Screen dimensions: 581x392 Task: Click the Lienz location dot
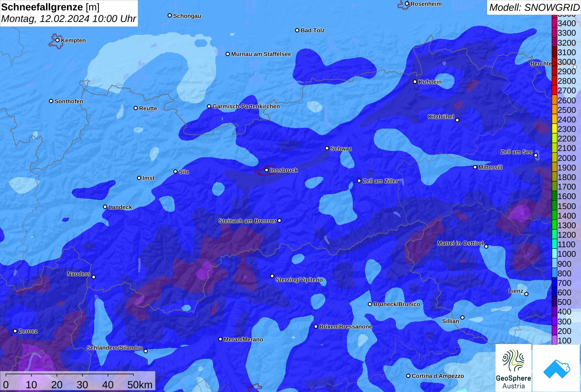(x=526, y=294)
